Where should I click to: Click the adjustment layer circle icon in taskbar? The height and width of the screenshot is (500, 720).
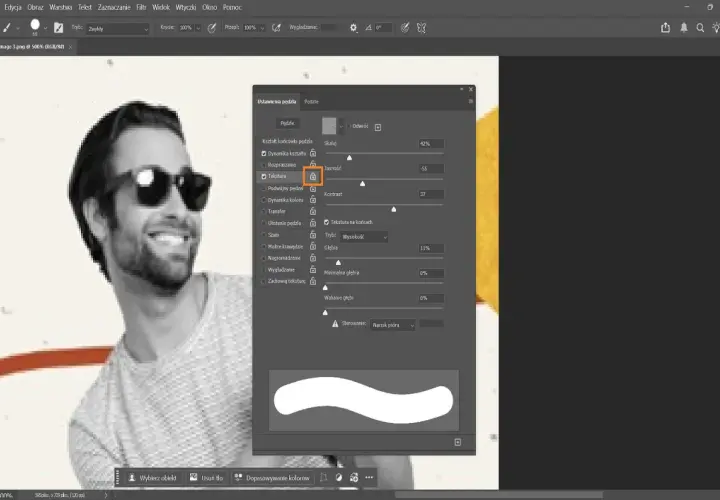[x=339, y=478]
